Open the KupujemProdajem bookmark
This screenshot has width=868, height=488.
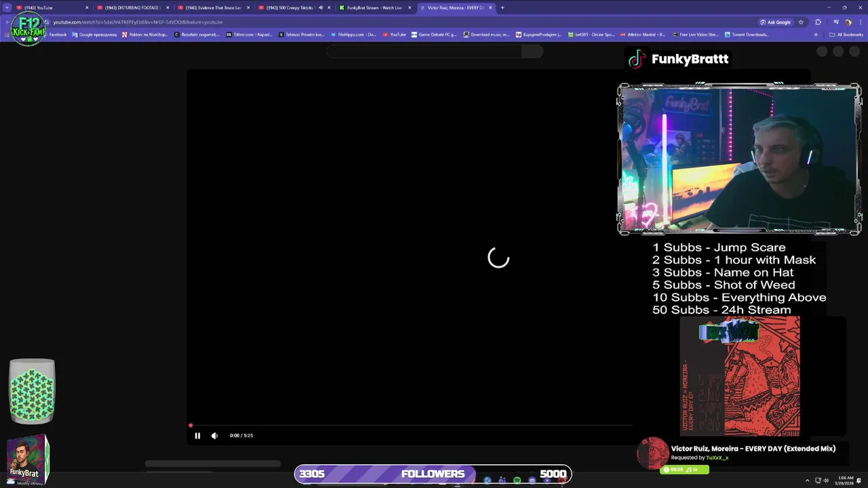click(538, 35)
